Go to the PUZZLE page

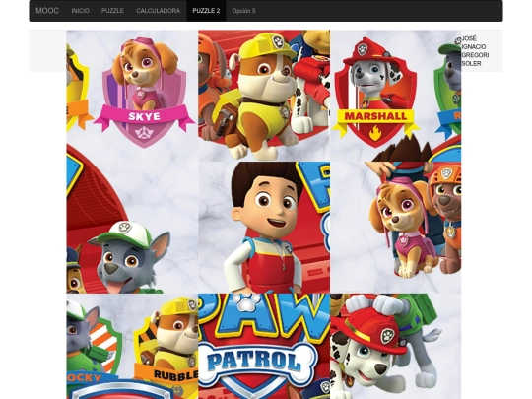coord(112,11)
